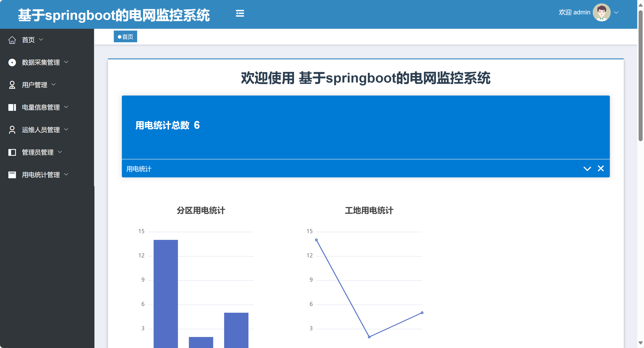Collapse the 用电统计 card with chevron
The height and width of the screenshot is (348, 644).
[x=587, y=169]
